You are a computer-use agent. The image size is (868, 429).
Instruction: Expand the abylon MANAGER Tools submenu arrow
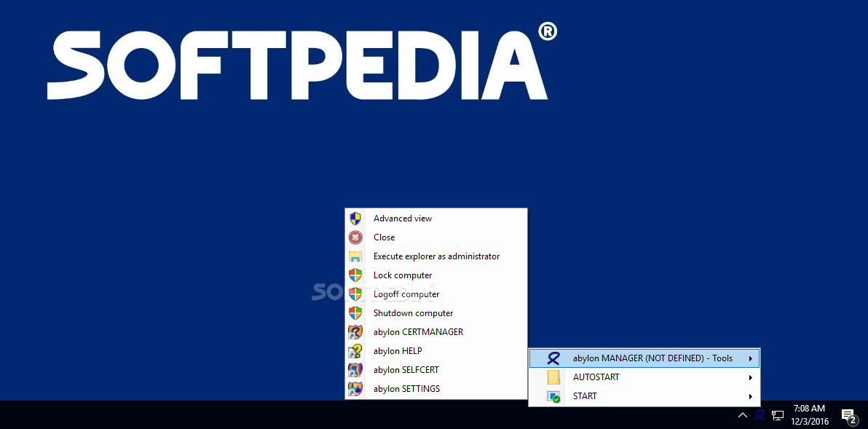coord(751,358)
